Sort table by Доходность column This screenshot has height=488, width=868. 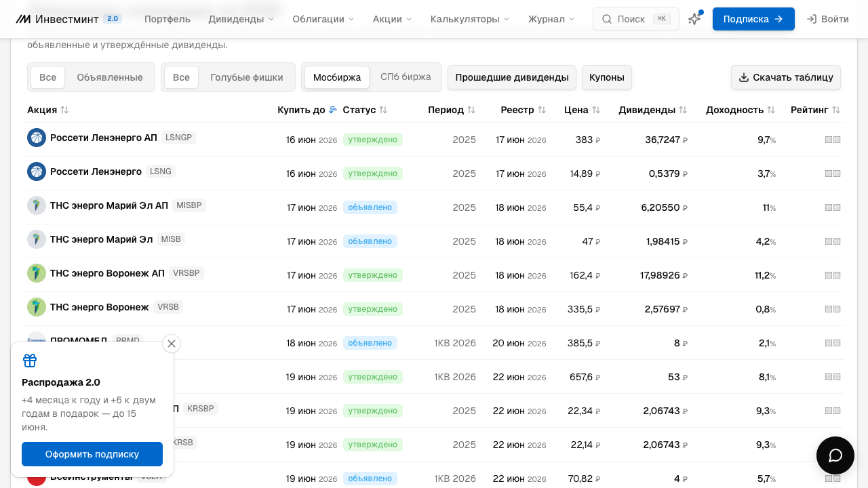(x=740, y=110)
